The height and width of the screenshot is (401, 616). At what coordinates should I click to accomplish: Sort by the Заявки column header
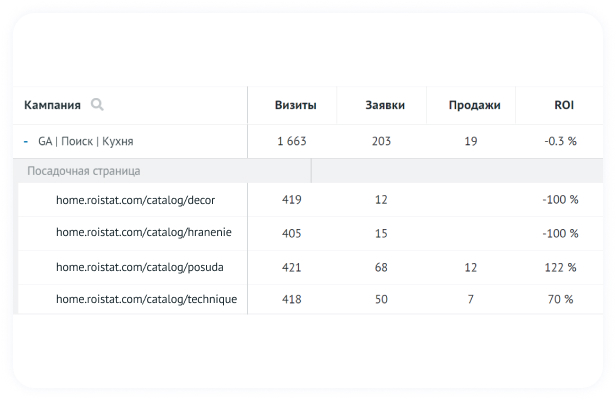[385, 105]
